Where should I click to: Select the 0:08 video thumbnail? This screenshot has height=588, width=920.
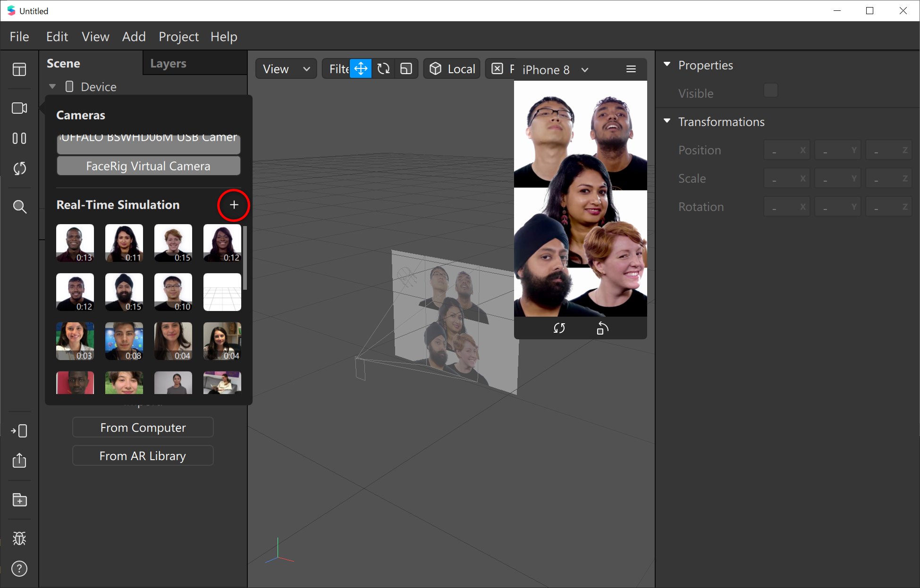point(124,341)
